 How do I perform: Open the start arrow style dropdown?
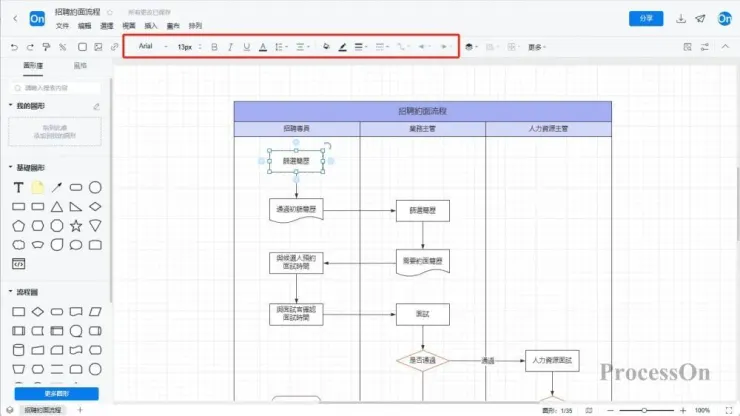(x=424, y=47)
